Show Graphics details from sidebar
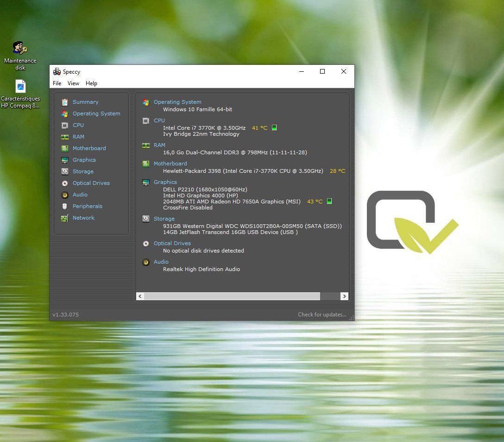The height and width of the screenshot is (442, 504). pyautogui.click(x=84, y=160)
